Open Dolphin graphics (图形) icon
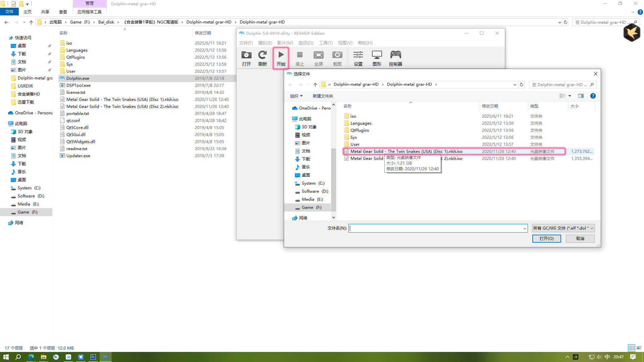This screenshot has height=362, width=644. pyautogui.click(x=377, y=58)
